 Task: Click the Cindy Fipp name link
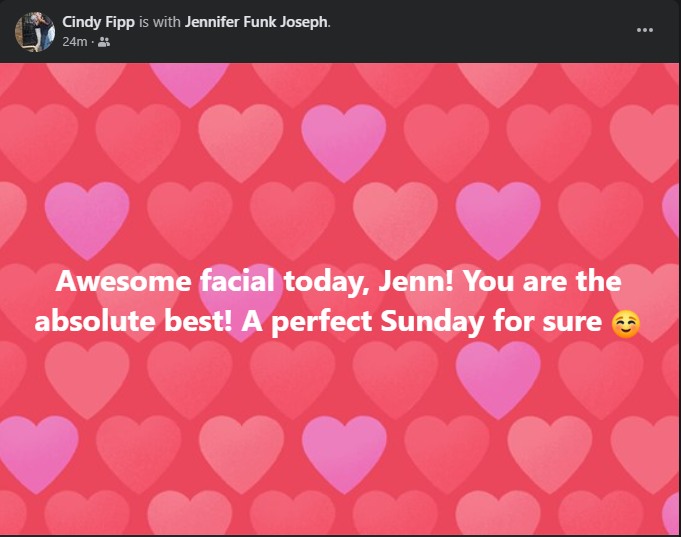pos(98,22)
